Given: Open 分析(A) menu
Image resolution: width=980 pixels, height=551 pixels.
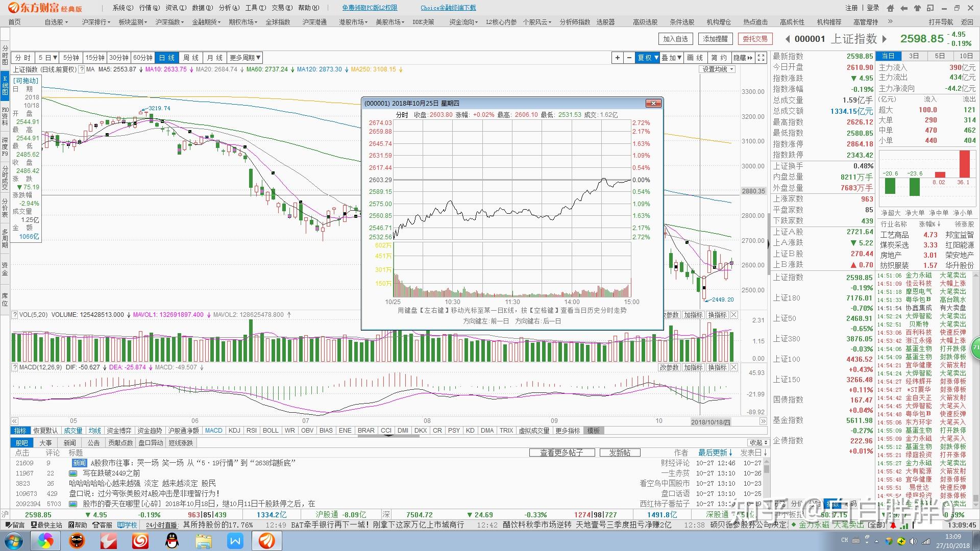Looking at the screenshot, I should point(229,8).
